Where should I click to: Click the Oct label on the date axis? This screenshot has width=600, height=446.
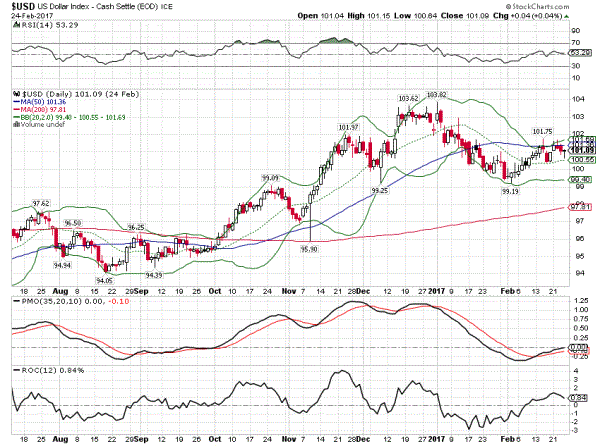(x=215, y=291)
